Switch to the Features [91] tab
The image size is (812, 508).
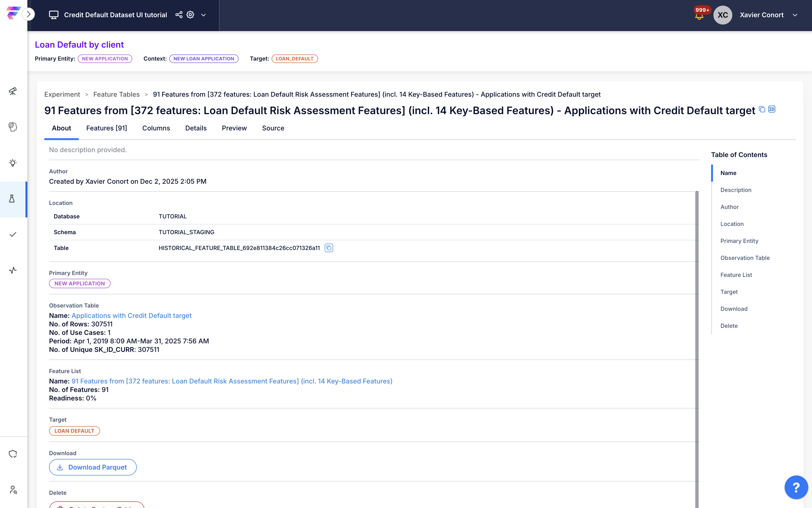click(x=107, y=128)
